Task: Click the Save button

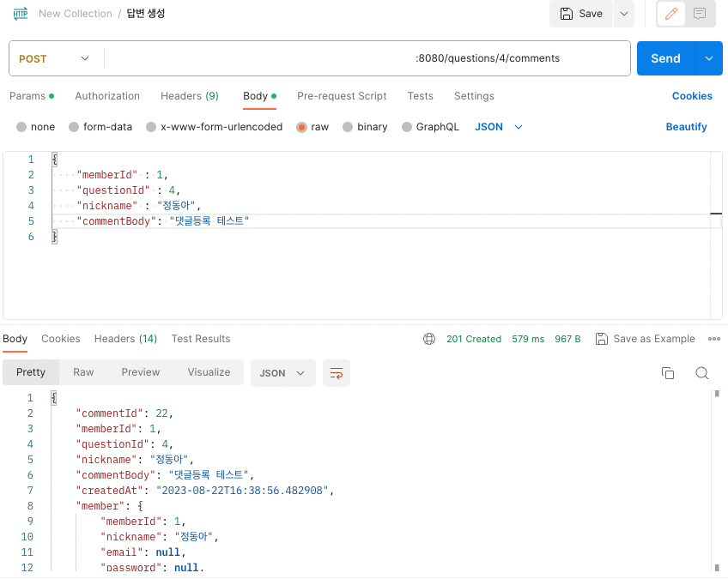Action: (x=581, y=14)
